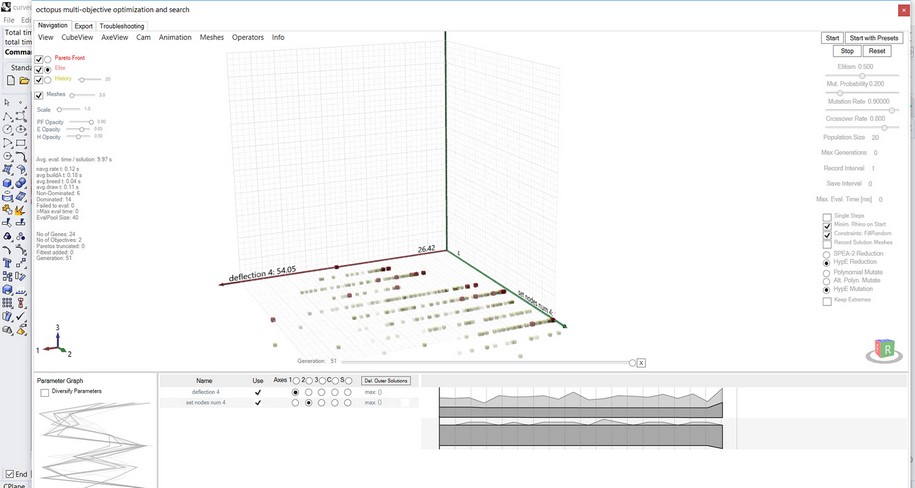This screenshot has height=488, width=915.
Task: Switch to the Export tab
Action: click(83, 26)
